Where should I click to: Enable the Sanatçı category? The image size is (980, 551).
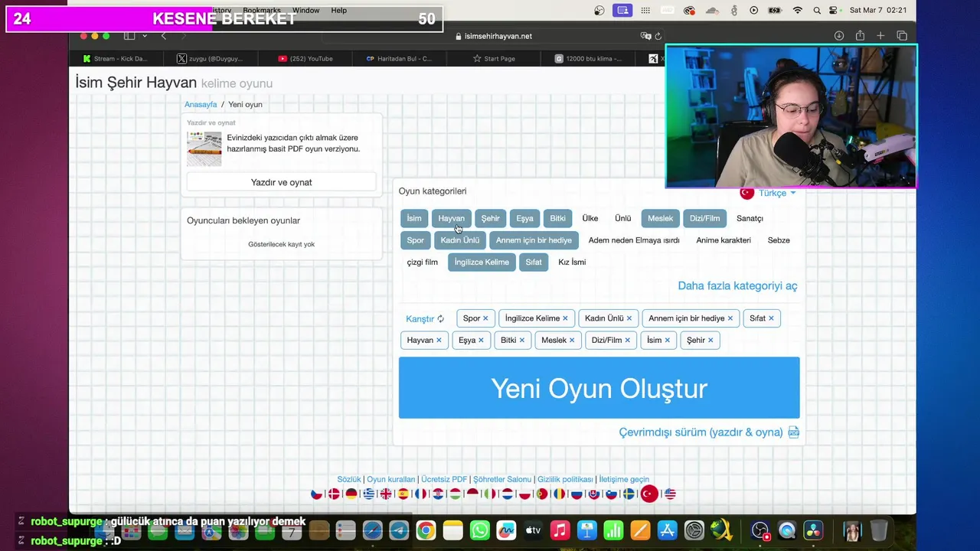point(750,218)
